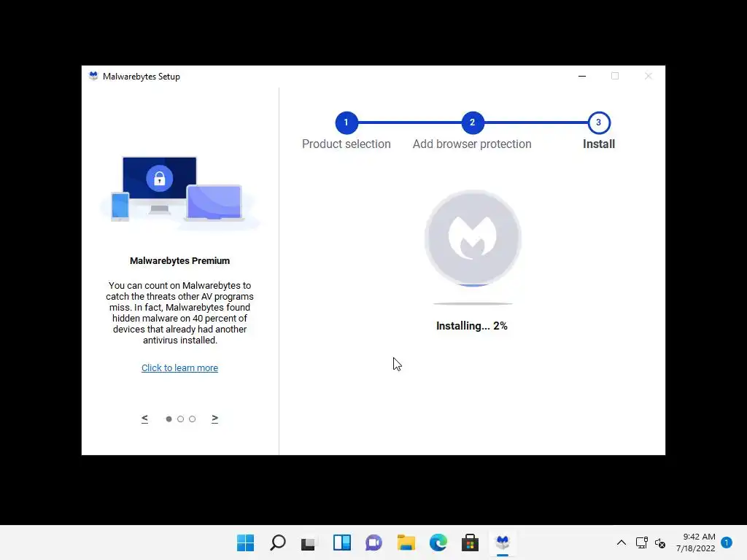This screenshot has width=747, height=560.
Task: Open the Widgets panel icon
Action: click(341, 542)
